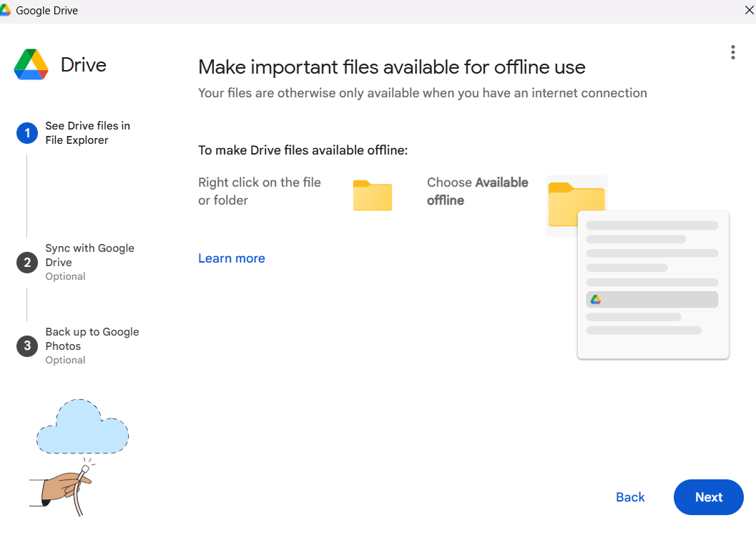Click the Drive icon in title bar

click(5, 10)
